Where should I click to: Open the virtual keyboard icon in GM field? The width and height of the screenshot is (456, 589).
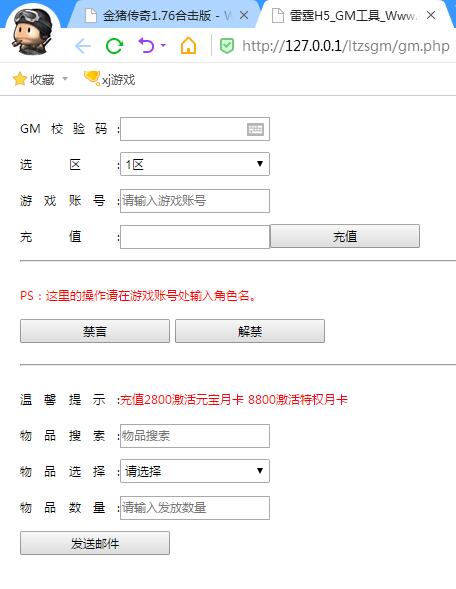(255, 129)
